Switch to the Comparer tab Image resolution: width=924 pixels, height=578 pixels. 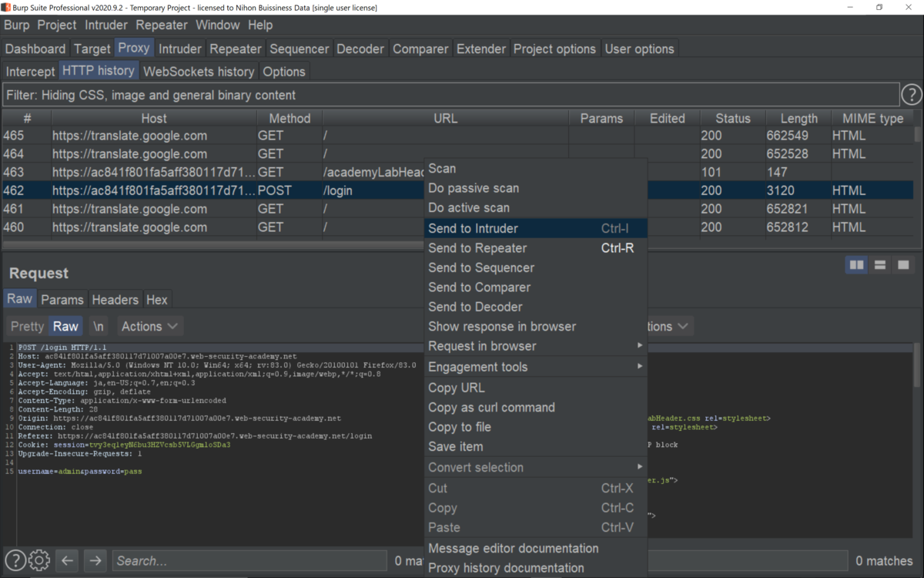pos(420,49)
